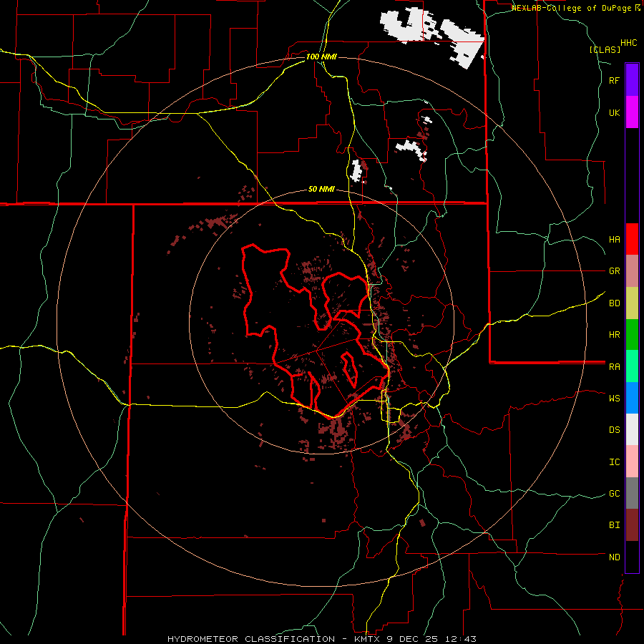This screenshot has height=644, width=644.
Task: Click the DS white legend swatch
Action: coord(632,429)
